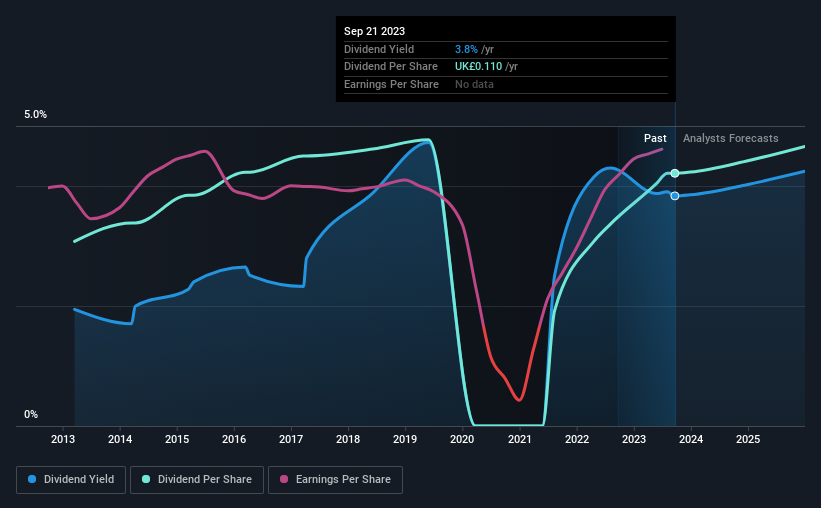The image size is (821, 508).
Task: Click the teal dividend per share data marker
Action: coord(675,173)
